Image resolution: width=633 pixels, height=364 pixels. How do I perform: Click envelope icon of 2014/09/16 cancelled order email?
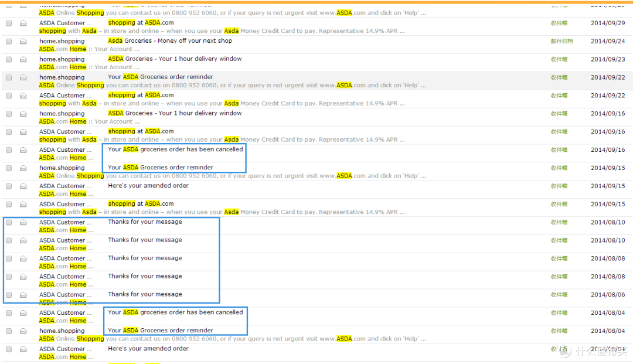point(23,150)
